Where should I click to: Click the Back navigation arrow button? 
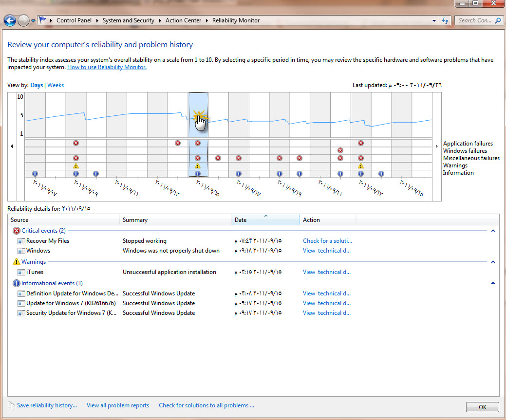point(10,20)
